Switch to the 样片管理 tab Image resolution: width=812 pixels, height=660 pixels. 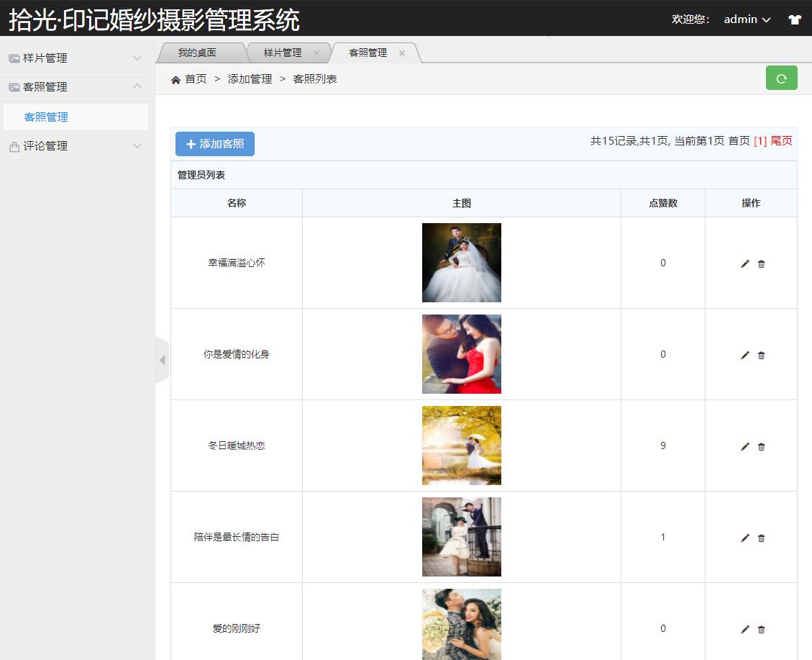284,52
